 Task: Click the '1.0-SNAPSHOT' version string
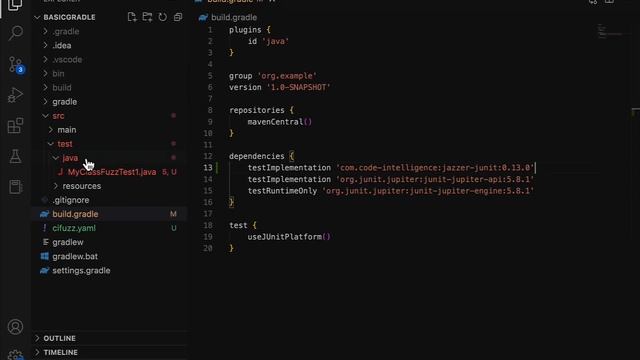tap(298, 87)
